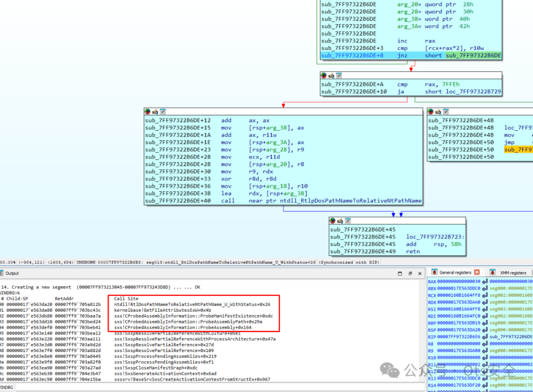Click the group nodes icon on the loc_7FF97322B723 block

(348, 221)
